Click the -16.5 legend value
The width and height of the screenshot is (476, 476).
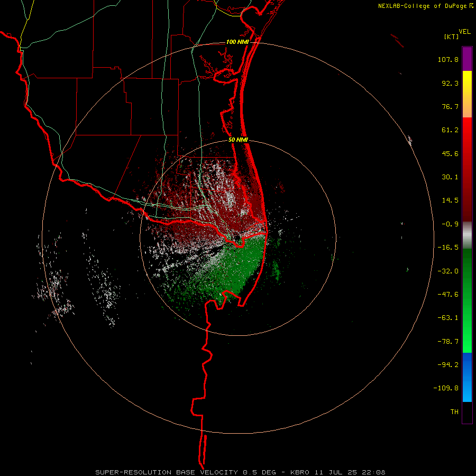click(x=448, y=248)
